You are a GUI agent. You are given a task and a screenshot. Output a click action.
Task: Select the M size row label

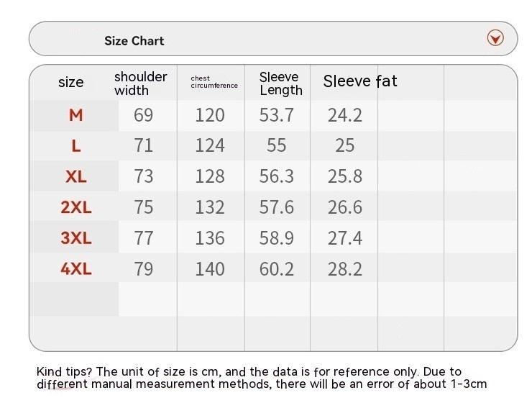click(76, 115)
